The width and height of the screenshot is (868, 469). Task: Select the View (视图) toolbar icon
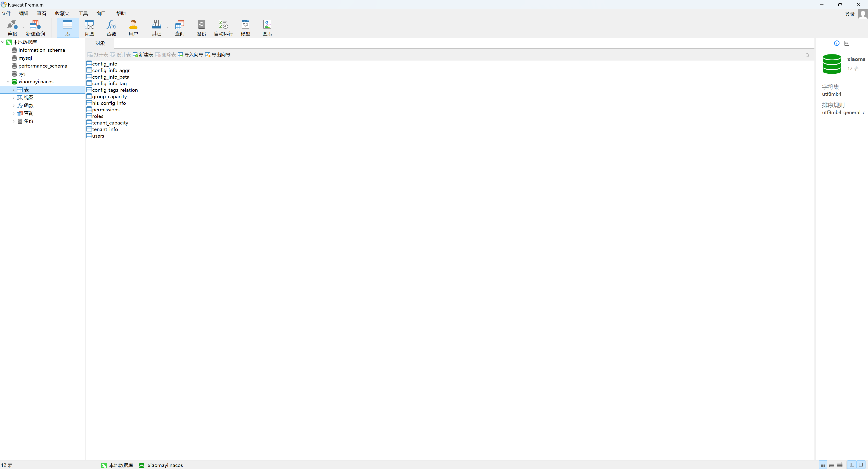tap(89, 28)
